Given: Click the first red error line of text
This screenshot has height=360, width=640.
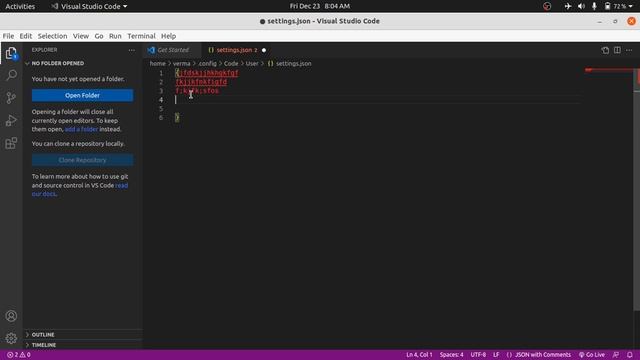Looking at the screenshot, I should coord(207,73).
